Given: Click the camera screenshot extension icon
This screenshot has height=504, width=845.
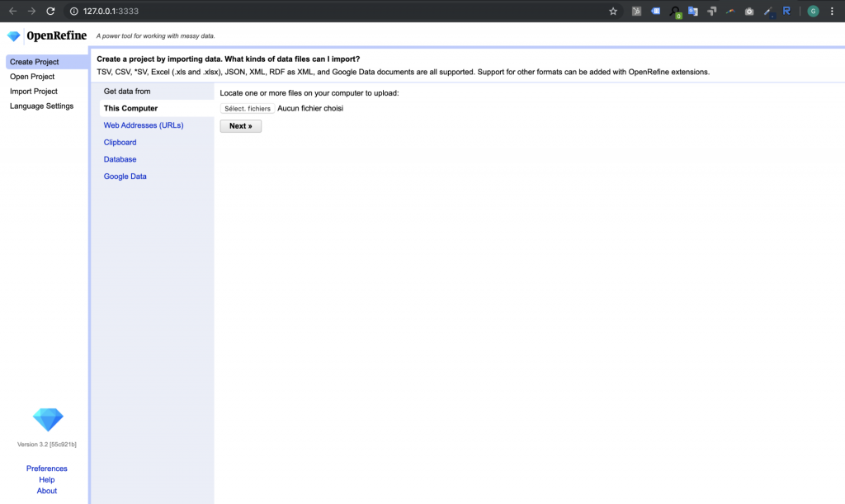Looking at the screenshot, I should [749, 12].
